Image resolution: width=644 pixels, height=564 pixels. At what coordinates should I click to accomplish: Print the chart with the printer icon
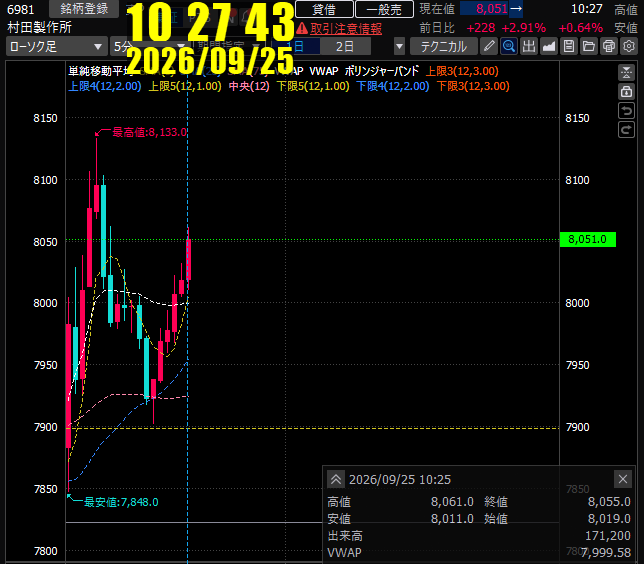pos(609,46)
